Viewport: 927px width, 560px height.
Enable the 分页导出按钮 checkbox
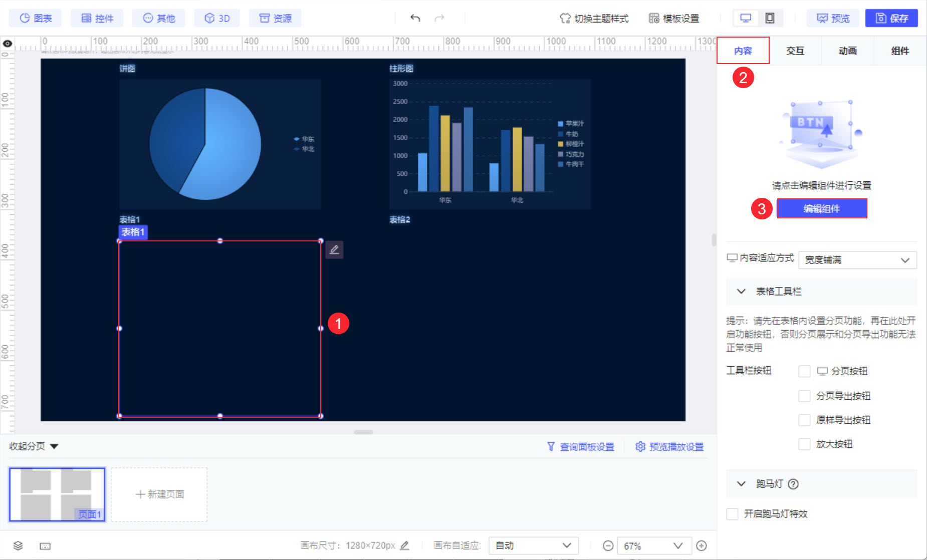click(x=804, y=396)
